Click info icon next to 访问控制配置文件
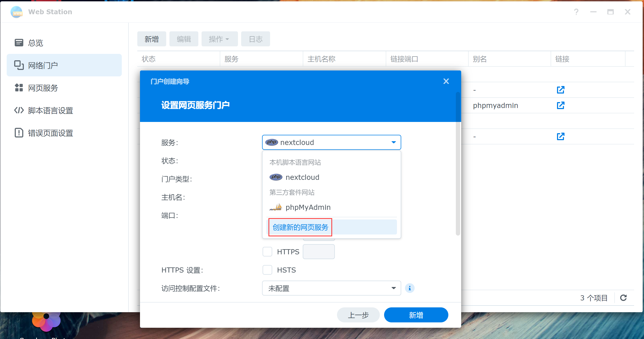Screen dimensions: 644x339 click(410, 288)
